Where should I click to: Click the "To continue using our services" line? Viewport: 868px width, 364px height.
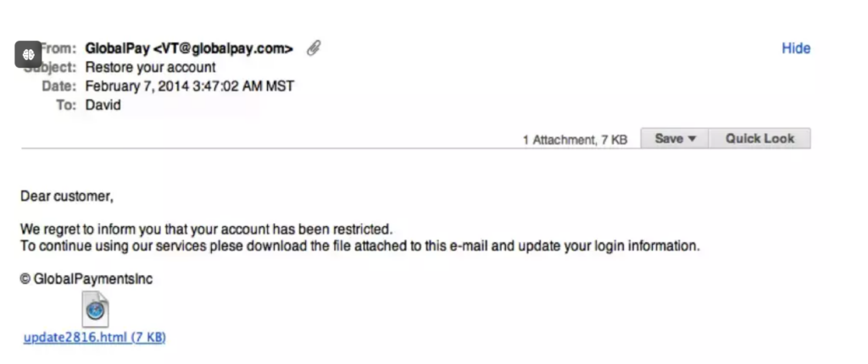point(360,245)
